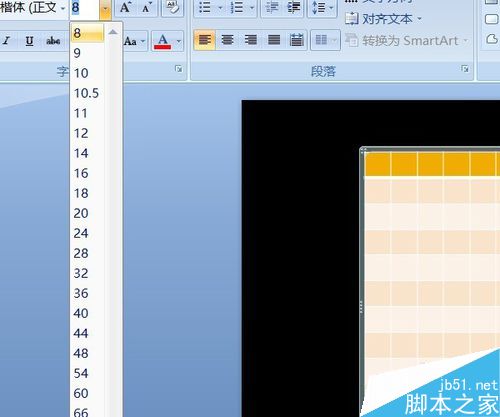Increase the list indent level
Screen dimensions: 500x417
click(294, 7)
